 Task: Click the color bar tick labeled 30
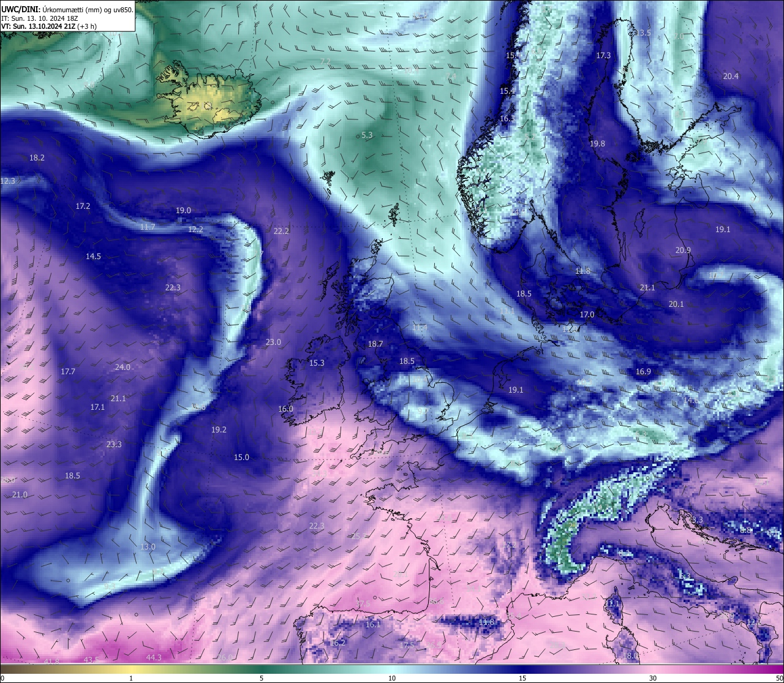point(653,678)
